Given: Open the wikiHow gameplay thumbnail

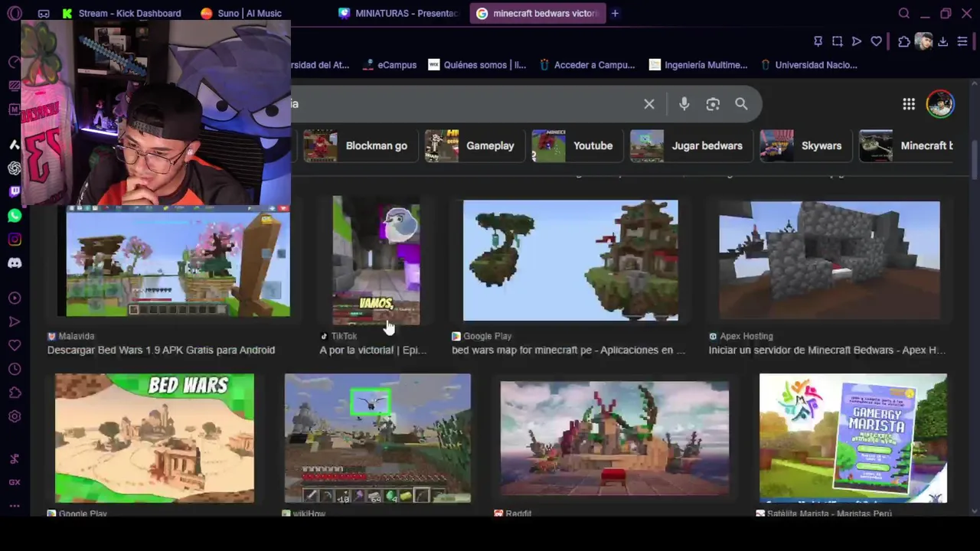Looking at the screenshot, I should coord(377,438).
